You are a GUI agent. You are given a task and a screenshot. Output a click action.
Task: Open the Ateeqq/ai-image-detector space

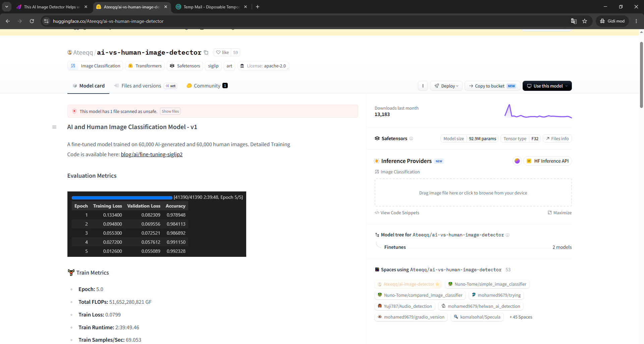tap(408, 284)
